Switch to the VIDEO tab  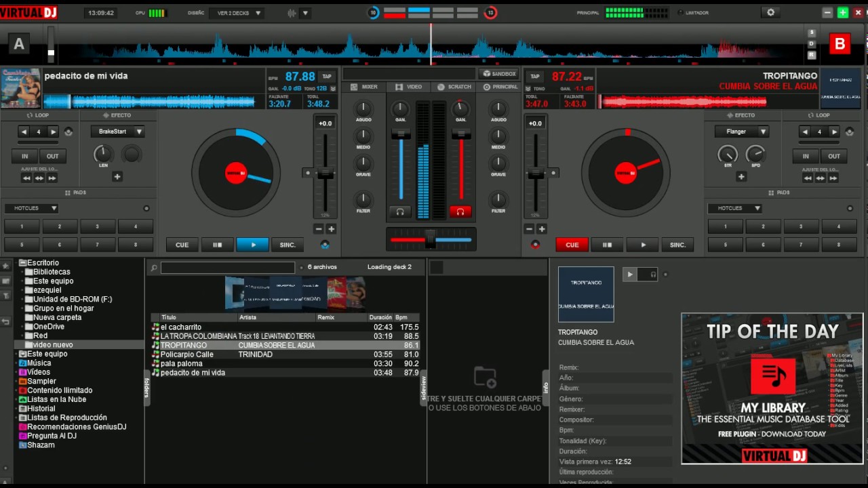click(x=409, y=87)
